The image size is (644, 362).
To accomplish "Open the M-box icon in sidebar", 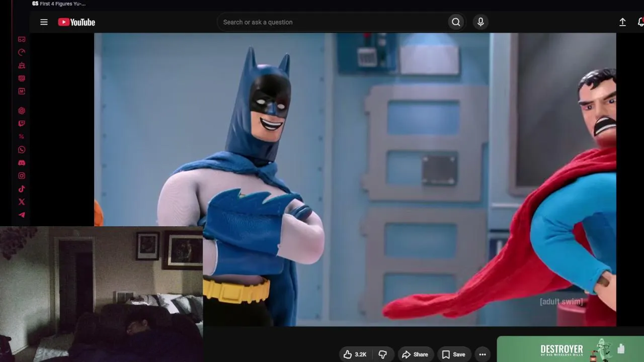I will tap(22, 92).
